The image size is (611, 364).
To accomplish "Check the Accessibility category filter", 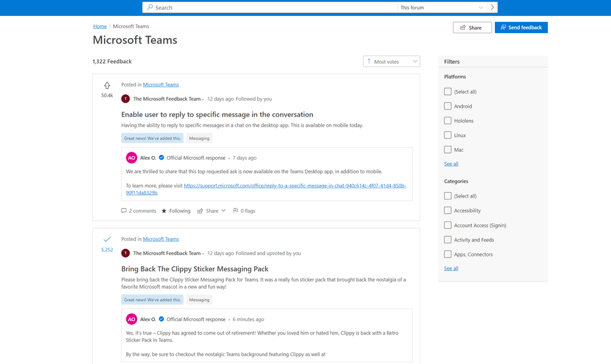I will coord(448,210).
